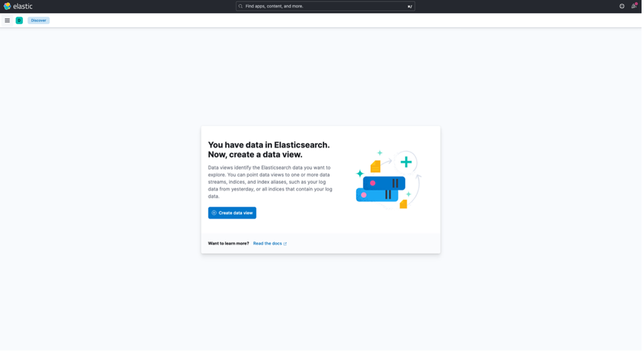The width and height of the screenshot is (644, 352).
Task: Open the help menu icon
Action: pos(622,6)
